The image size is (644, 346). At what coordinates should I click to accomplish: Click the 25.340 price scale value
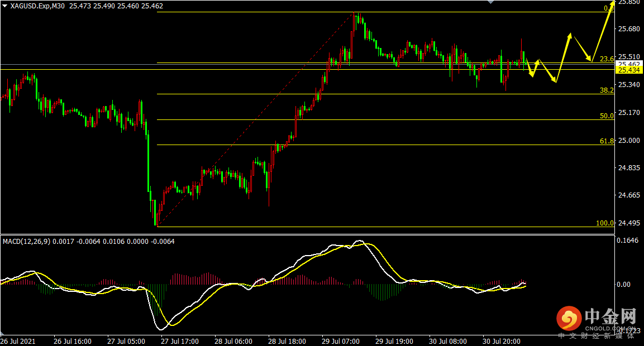point(629,85)
